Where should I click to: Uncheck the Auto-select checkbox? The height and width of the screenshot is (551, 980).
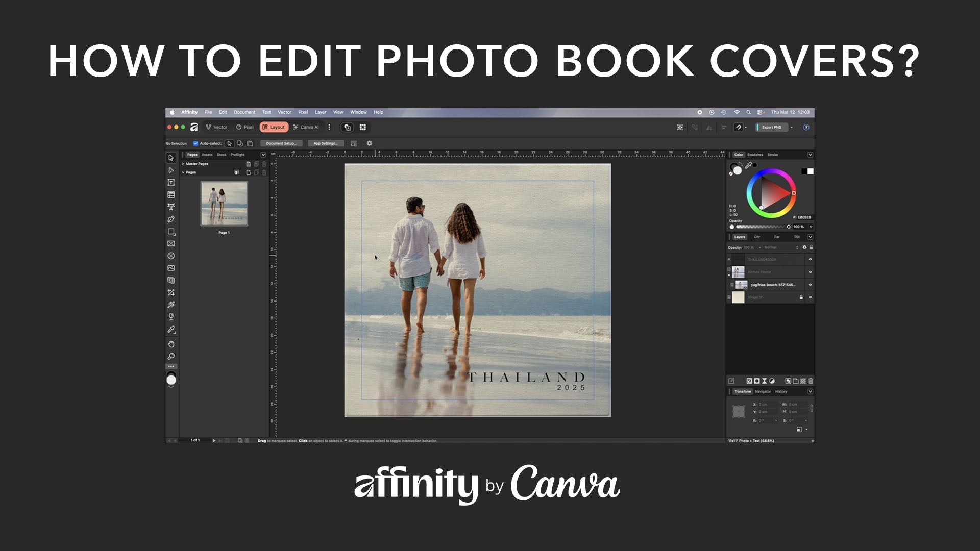195,143
